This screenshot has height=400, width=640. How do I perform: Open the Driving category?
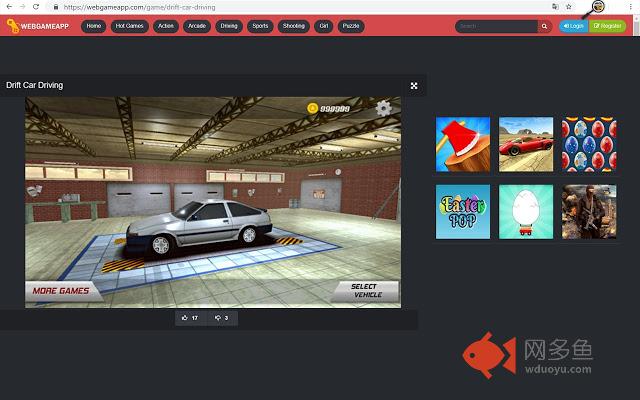tap(229, 26)
